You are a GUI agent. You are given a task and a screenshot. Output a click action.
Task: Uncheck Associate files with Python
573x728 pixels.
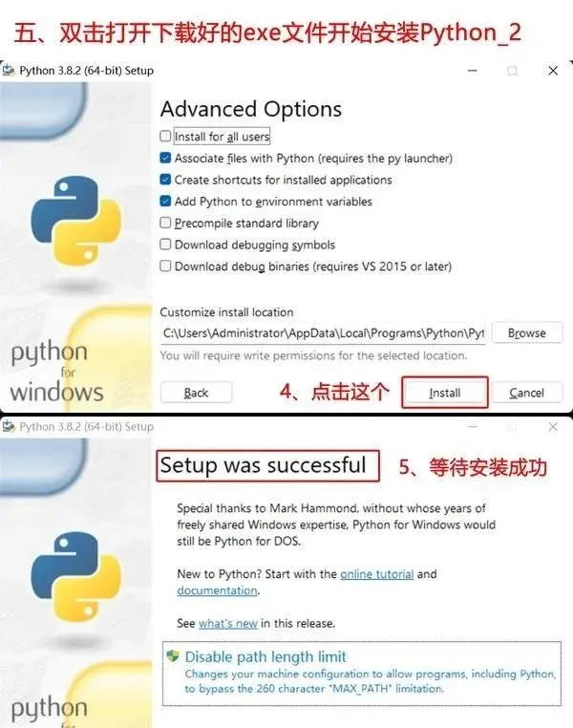pos(165,158)
